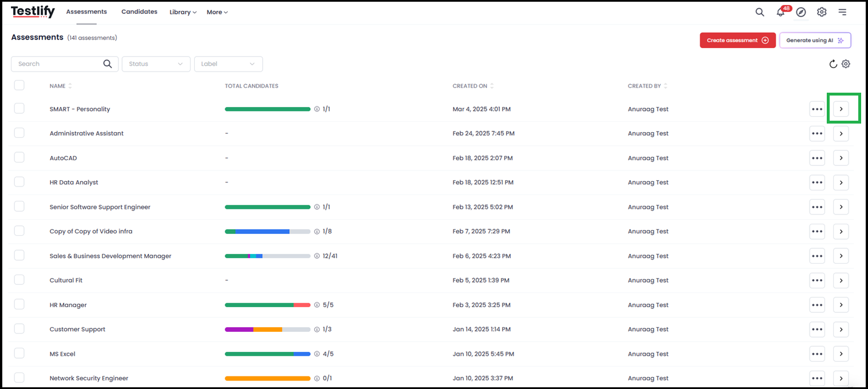Click the Generate using AI button
This screenshot has height=389, width=868.
[815, 40]
